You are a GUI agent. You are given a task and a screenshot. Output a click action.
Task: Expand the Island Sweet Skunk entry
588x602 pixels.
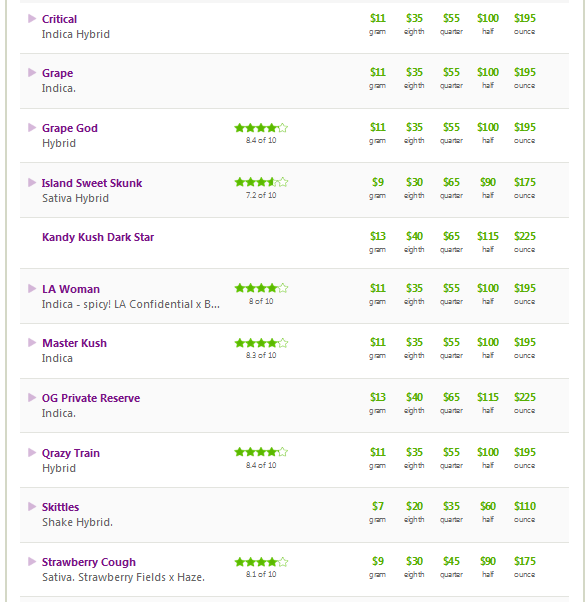pos(32,182)
